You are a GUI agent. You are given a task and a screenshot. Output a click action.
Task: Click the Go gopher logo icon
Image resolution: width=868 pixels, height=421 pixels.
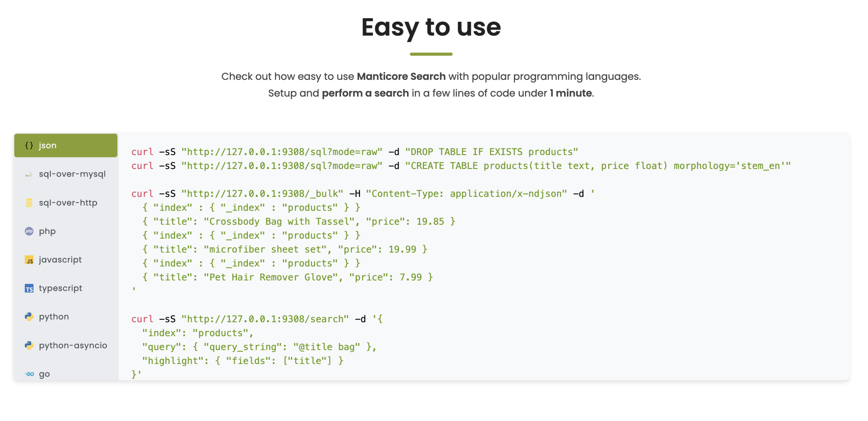click(x=29, y=374)
